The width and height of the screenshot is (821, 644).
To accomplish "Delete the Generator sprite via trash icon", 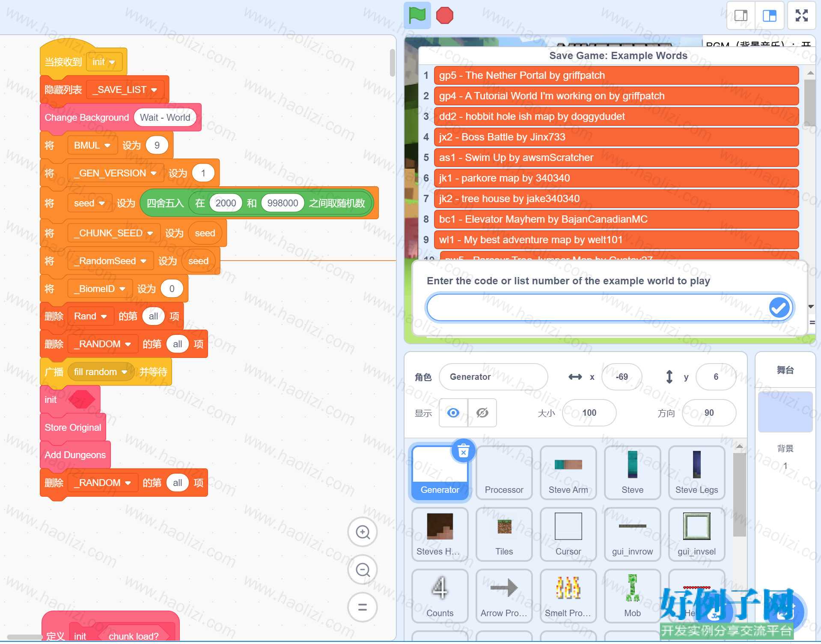I will point(463,451).
